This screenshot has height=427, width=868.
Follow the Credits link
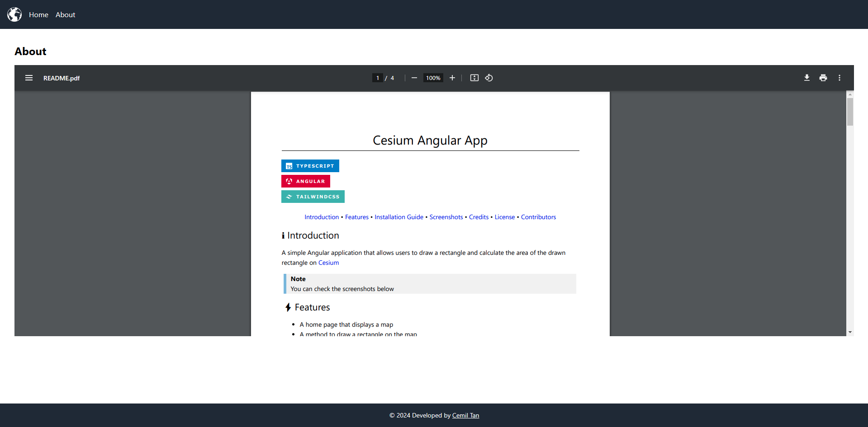tap(479, 217)
